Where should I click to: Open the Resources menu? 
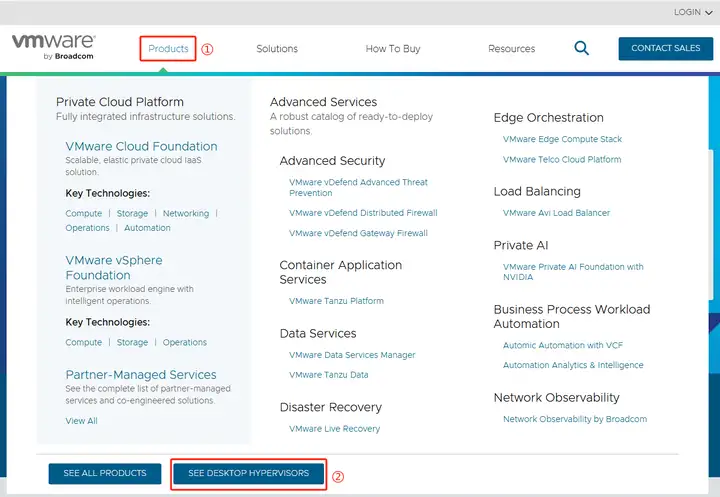pos(512,49)
